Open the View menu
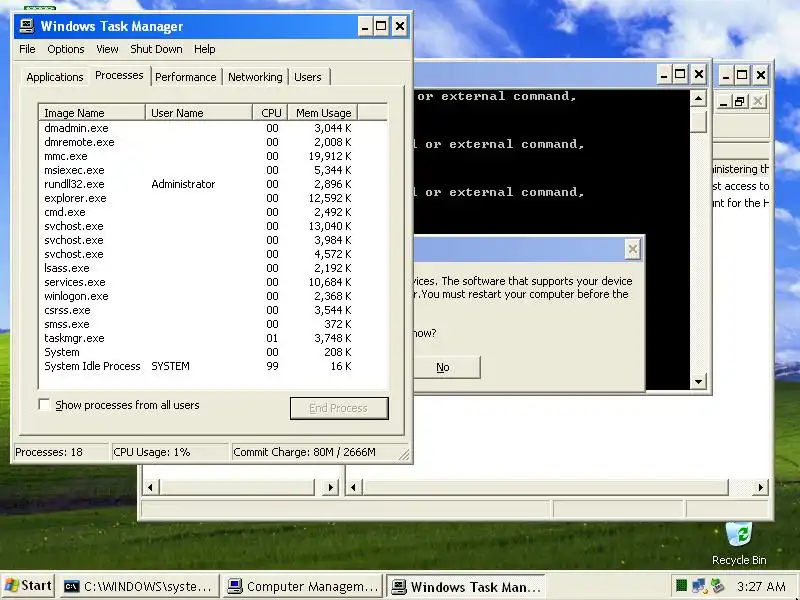 point(107,49)
